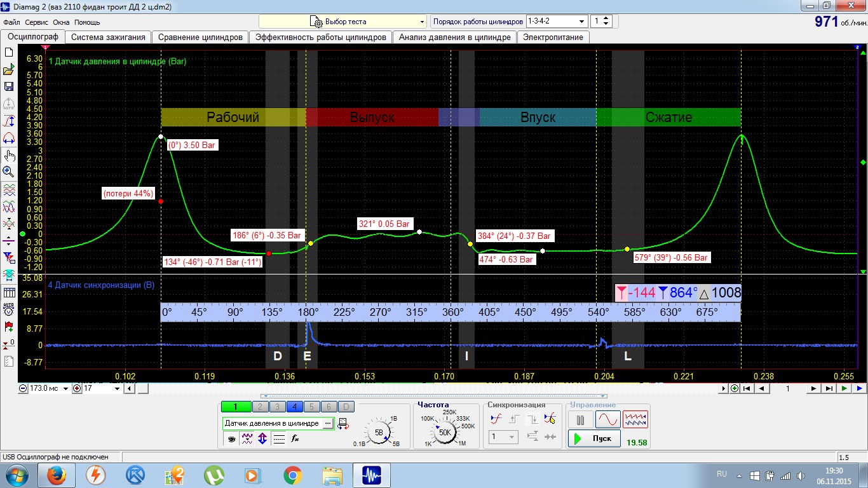Click the waveform filter icon under channel name
Screen dimensions: 868x488
tap(247, 438)
